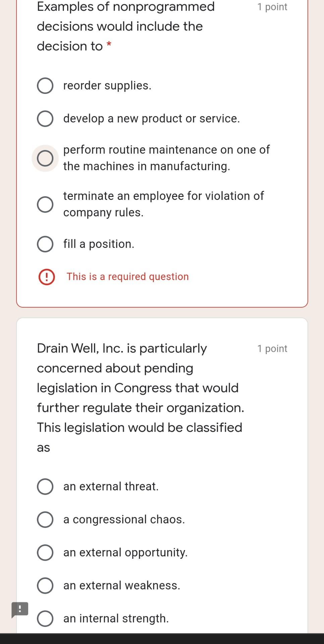The width and height of the screenshot is (324, 644).
Task: Select 'develop a new product or service.' option
Action: click(x=45, y=118)
